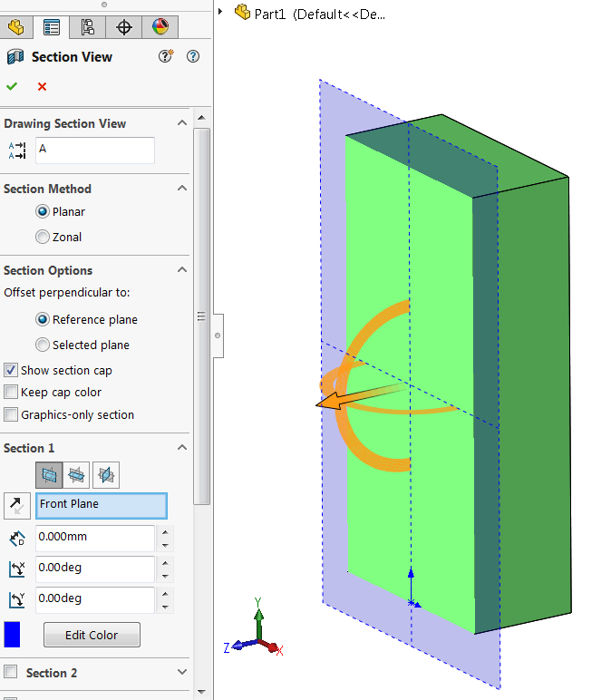
Task: Switch to the PropertyManager tab
Action: pos(52,27)
